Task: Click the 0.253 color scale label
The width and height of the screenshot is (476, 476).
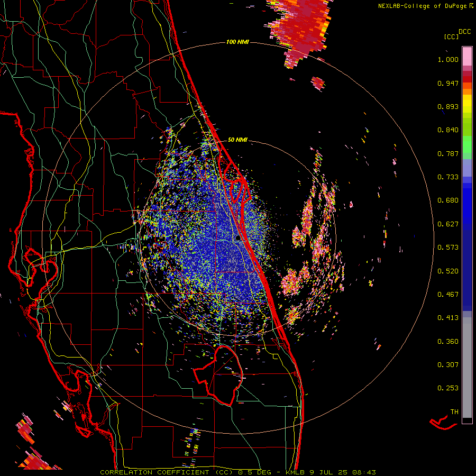Action: pyautogui.click(x=448, y=388)
